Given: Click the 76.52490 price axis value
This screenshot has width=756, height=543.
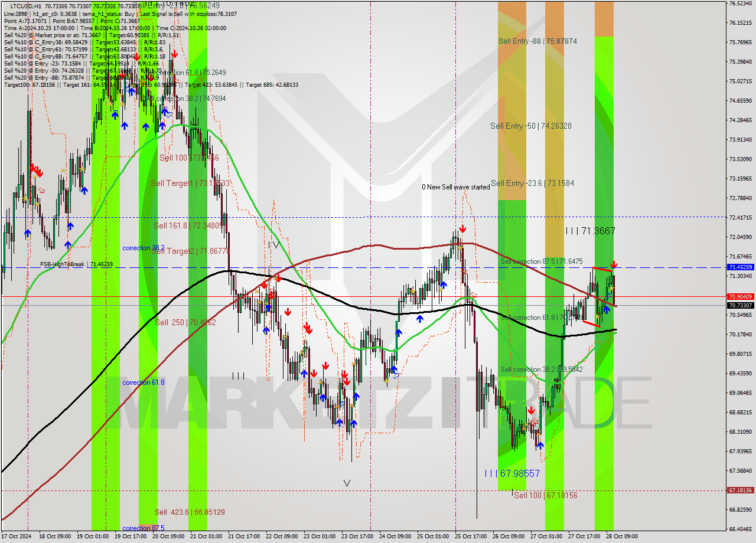Looking at the screenshot, I should point(740,4).
